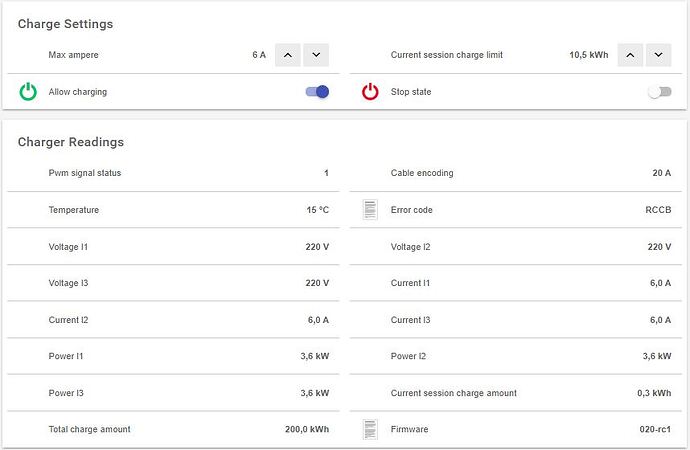Click the Cable encoding label
The image size is (690, 450).
click(422, 173)
